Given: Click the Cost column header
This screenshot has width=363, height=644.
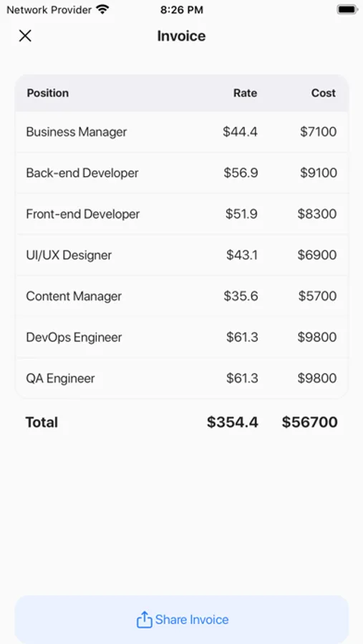Looking at the screenshot, I should pos(324,93).
